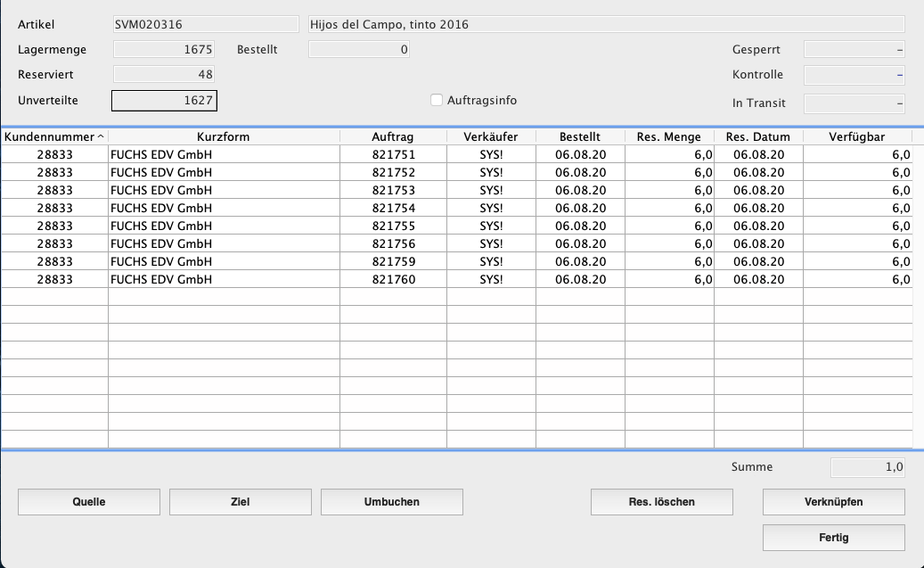Viewport: 924px width, 568px height.
Task: Delete reservation with Res. löschen
Action: tap(662, 502)
